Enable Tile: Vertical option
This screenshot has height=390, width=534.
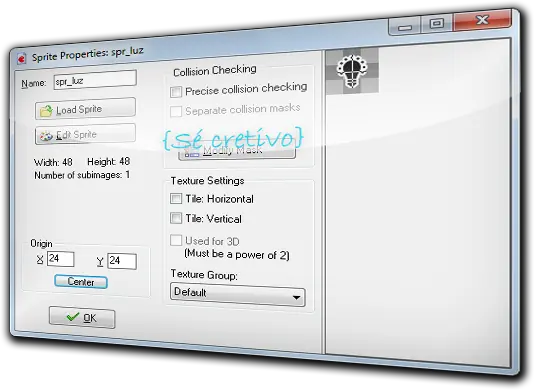click(176, 218)
